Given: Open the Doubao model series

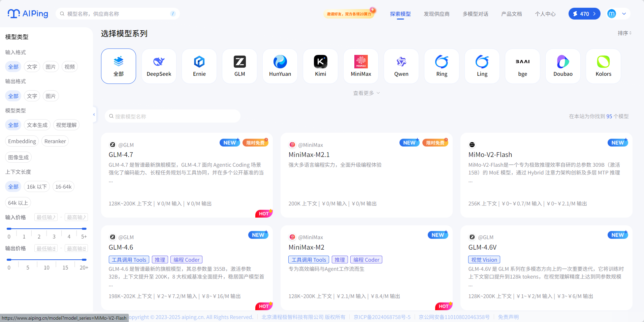Looking at the screenshot, I should tap(562, 66).
